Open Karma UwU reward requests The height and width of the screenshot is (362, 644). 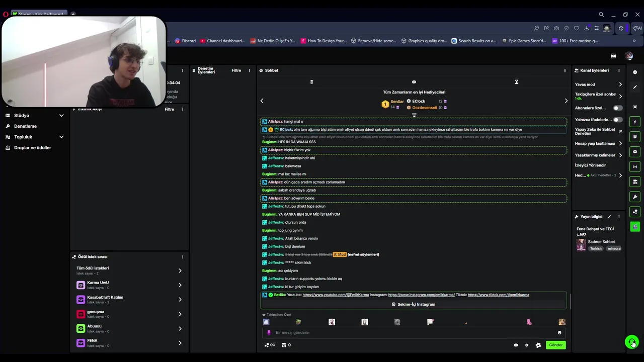[x=129, y=285]
